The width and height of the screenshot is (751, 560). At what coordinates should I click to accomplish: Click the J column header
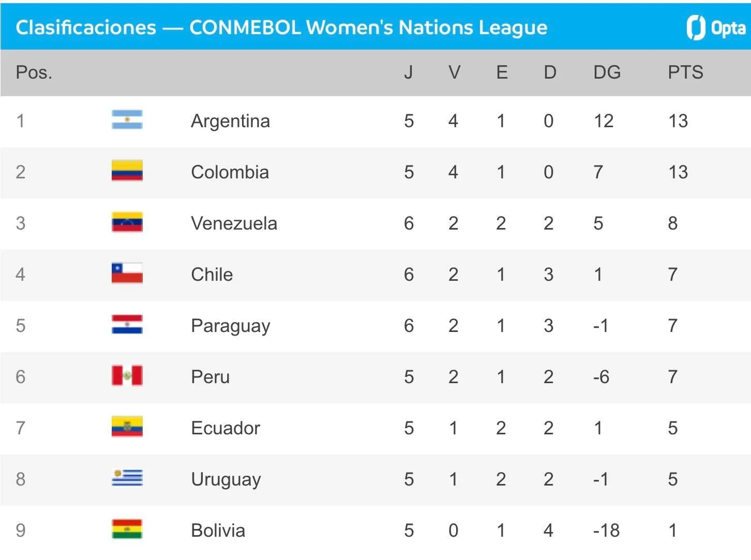pyautogui.click(x=409, y=72)
